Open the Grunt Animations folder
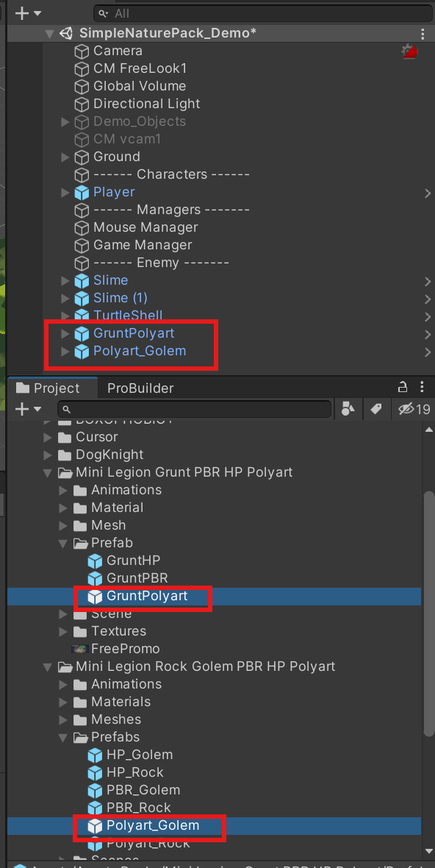The width and height of the screenshot is (435, 868). (x=126, y=490)
